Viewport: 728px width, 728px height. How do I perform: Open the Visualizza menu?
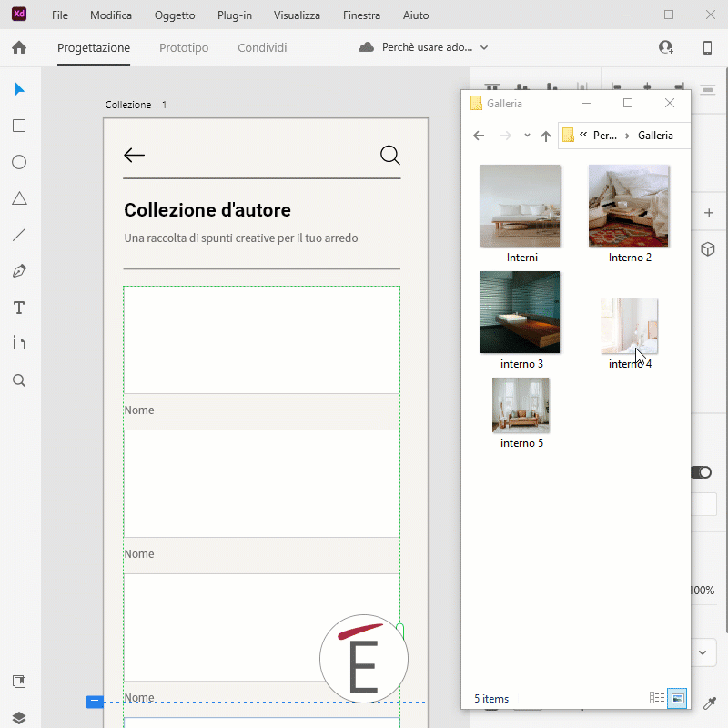[x=297, y=15]
